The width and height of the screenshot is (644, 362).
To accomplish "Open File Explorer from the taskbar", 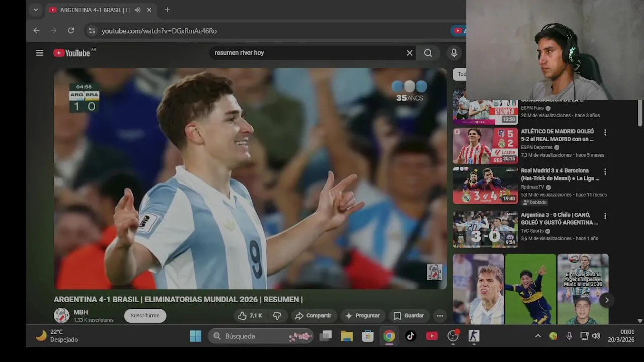I will 347,336.
